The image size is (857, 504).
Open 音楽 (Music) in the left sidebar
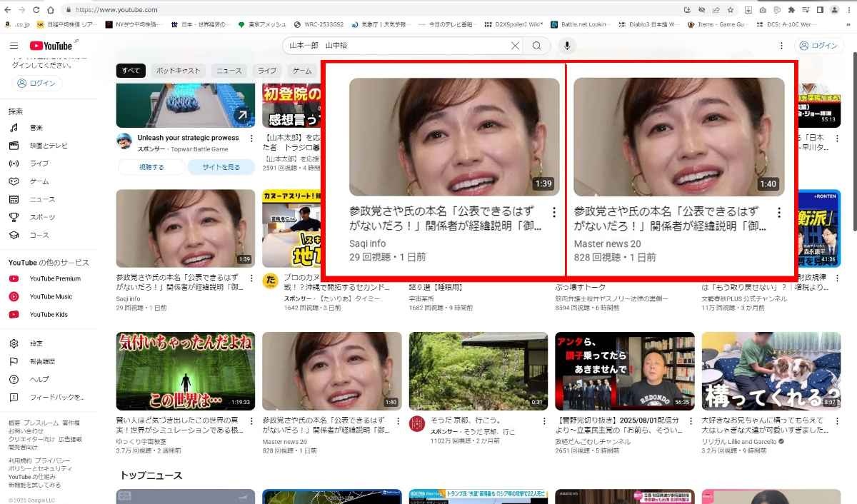point(36,128)
